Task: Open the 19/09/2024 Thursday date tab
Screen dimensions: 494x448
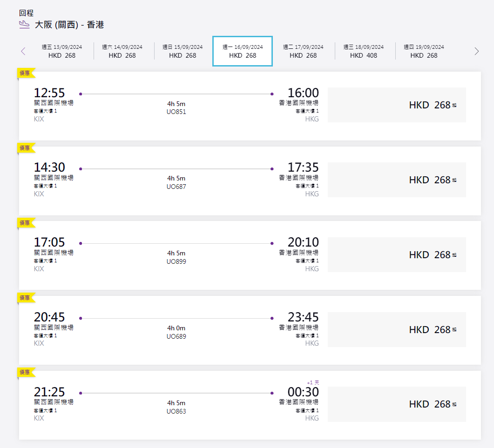Action: tap(424, 51)
